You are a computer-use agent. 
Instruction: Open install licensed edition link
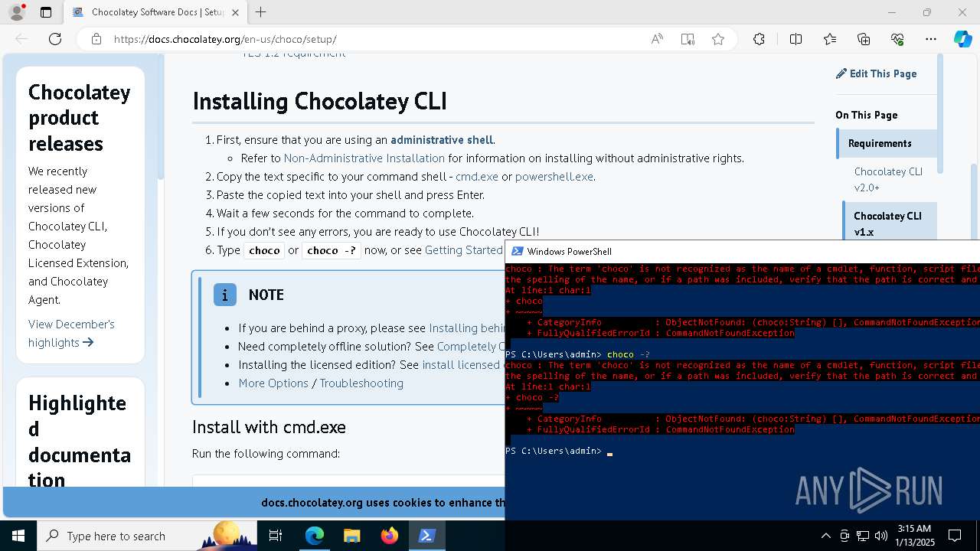(462, 364)
